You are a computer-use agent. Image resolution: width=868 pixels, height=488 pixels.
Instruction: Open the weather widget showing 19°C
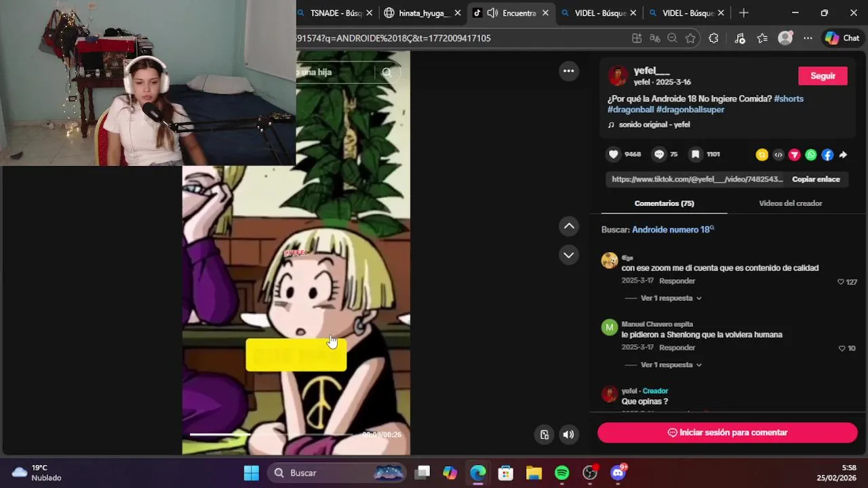[x=37, y=473]
